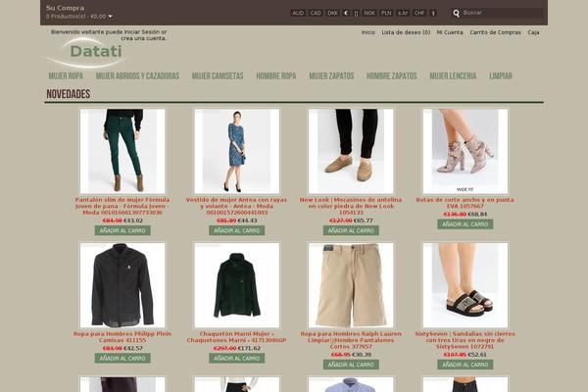Click the Datati logo
This screenshot has height=392, width=588.
pos(88,52)
